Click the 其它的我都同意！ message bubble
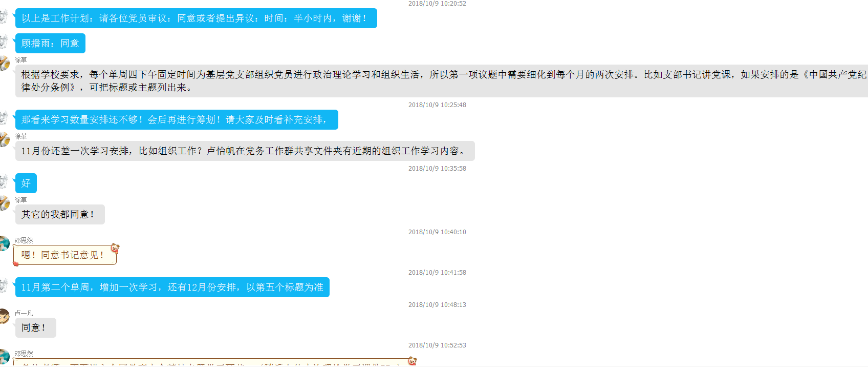The height and width of the screenshot is (370, 868). pyautogui.click(x=60, y=215)
